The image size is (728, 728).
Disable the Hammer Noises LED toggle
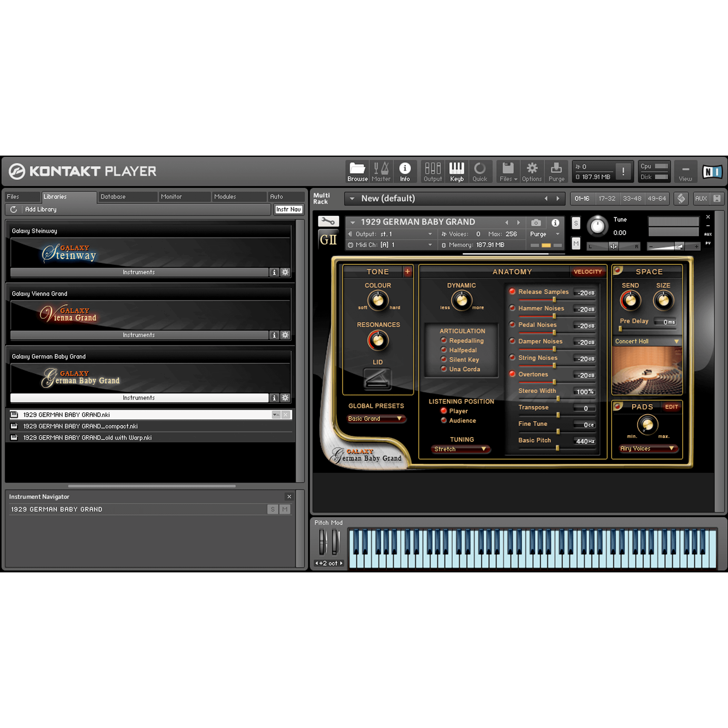click(x=512, y=308)
